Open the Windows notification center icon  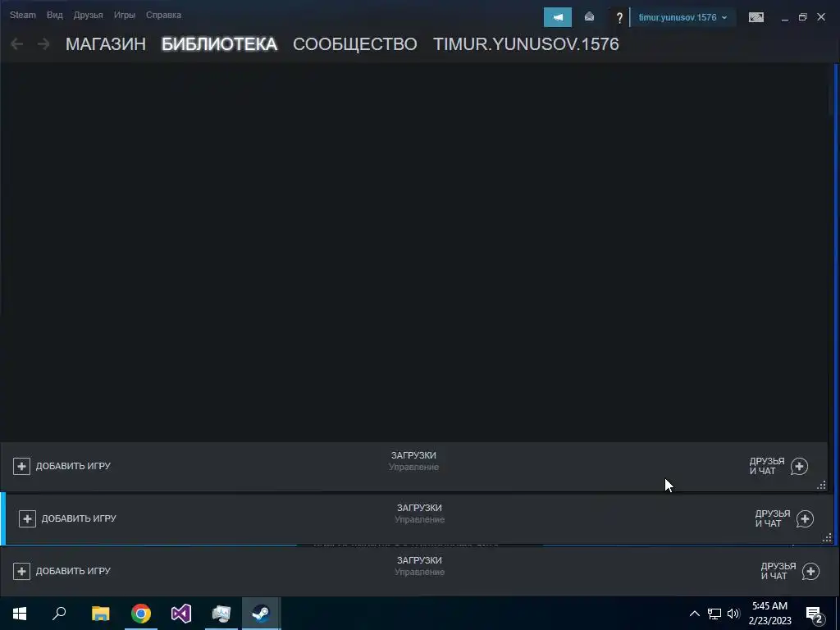[815, 614]
